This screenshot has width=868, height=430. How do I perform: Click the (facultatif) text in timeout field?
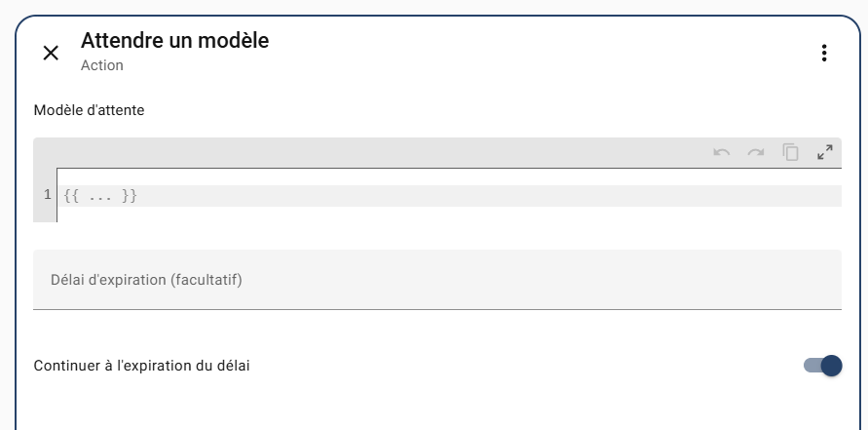click(x=206, y=280)
